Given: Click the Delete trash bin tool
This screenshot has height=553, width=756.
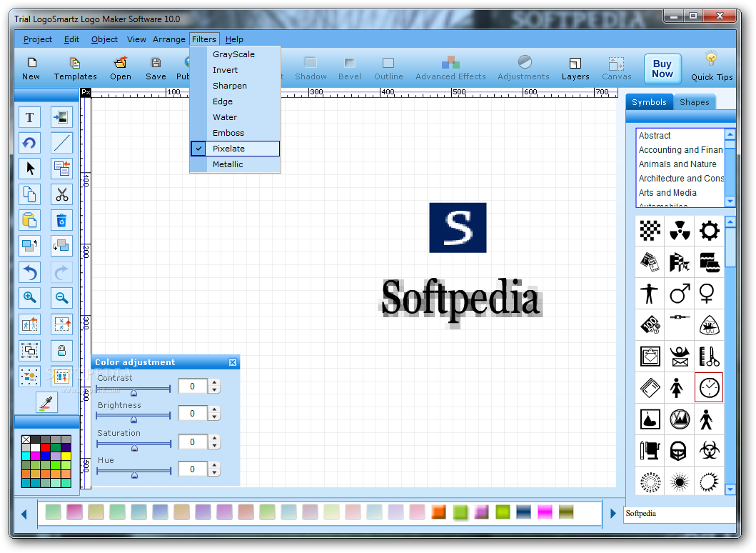Looking at the screenshot, I should (x=61, y=221).
